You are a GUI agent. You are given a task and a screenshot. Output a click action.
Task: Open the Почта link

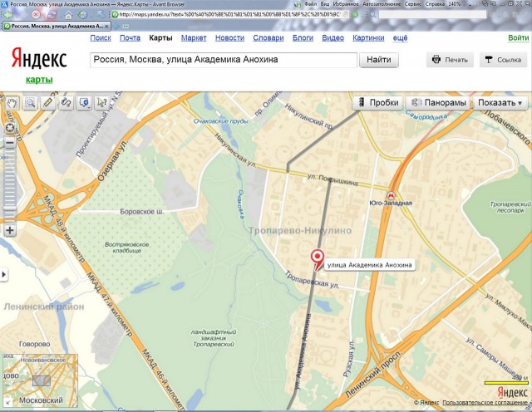(130, 38)
